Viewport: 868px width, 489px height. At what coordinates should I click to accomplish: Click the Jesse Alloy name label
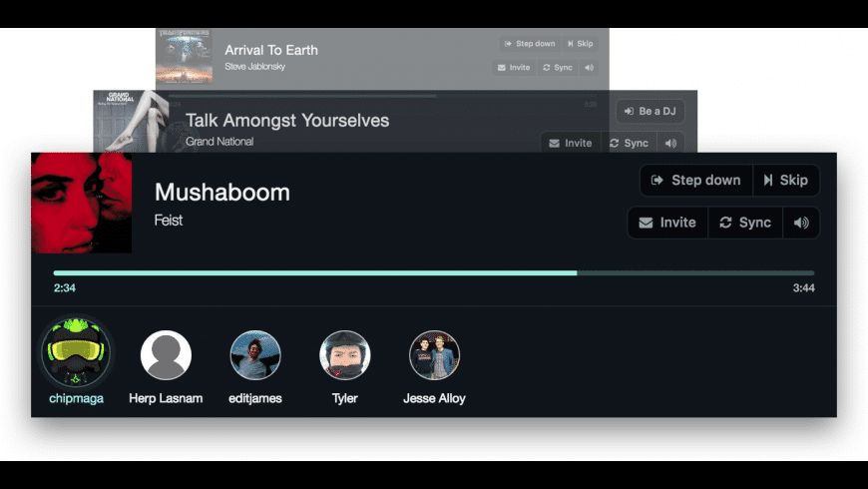[x=434, y=398]
